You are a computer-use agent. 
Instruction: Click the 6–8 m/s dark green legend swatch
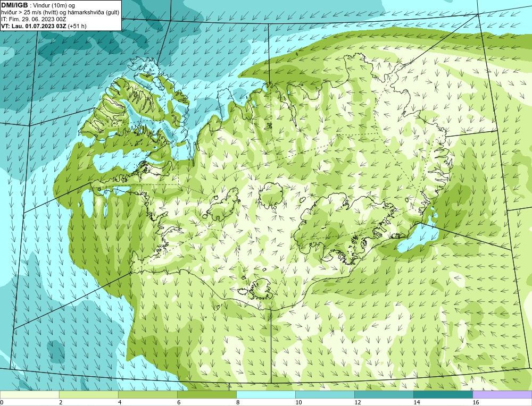click(x=206, y=394)
